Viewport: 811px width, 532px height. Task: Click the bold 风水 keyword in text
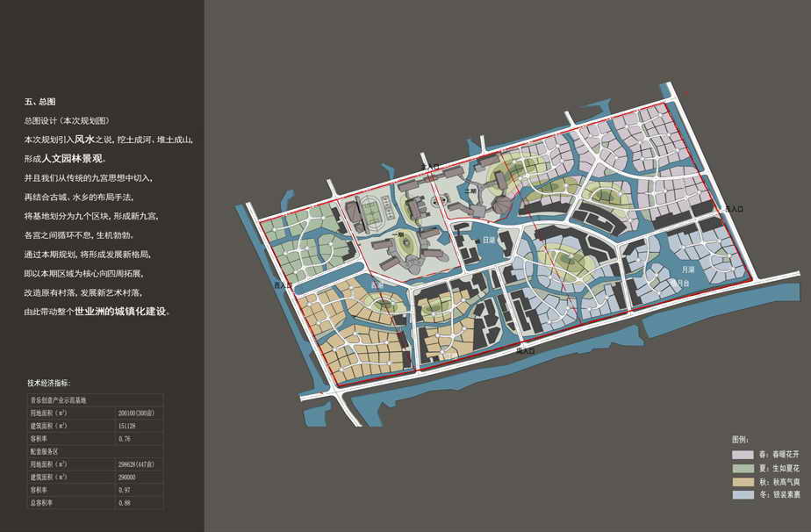(83, 140)
